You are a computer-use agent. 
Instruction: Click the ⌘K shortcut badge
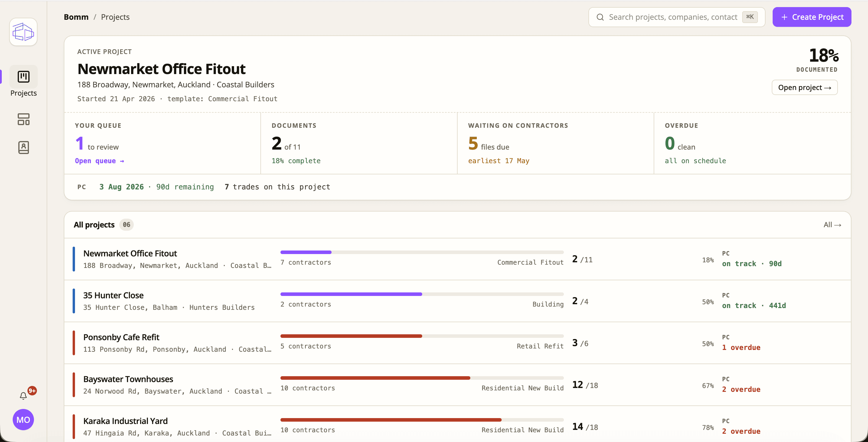pyautogui.click(x=750, y=17)
